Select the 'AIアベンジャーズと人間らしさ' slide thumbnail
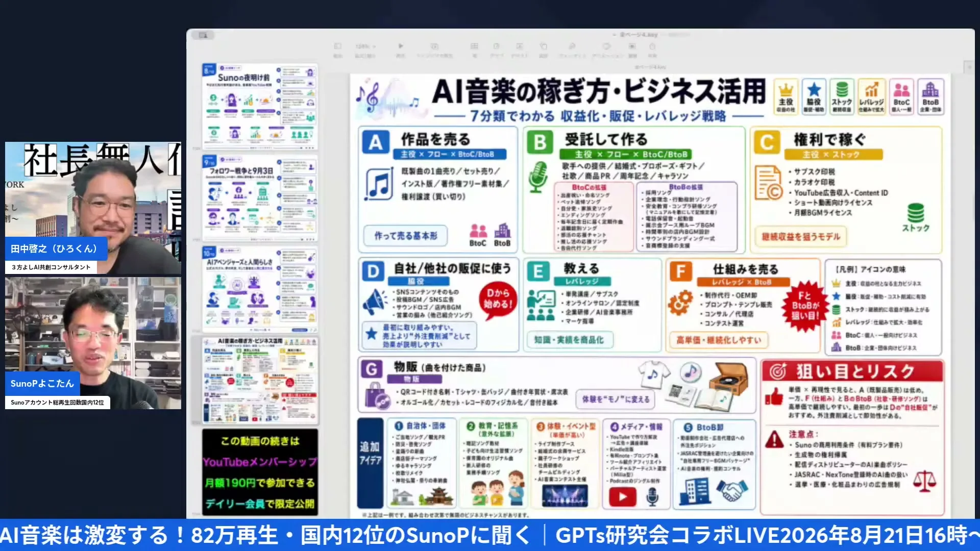This screenshot has height=551, width=980. (x=260, y=289)
